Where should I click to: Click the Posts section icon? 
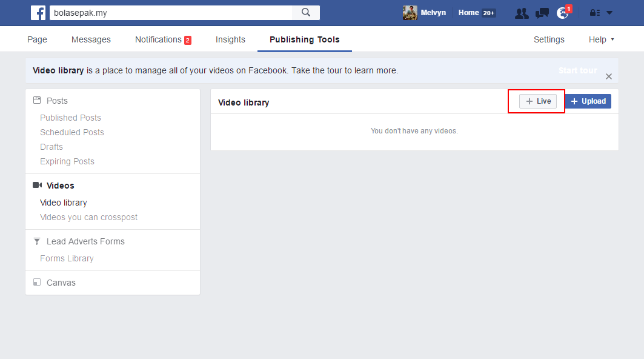click(x=37, y=100)
